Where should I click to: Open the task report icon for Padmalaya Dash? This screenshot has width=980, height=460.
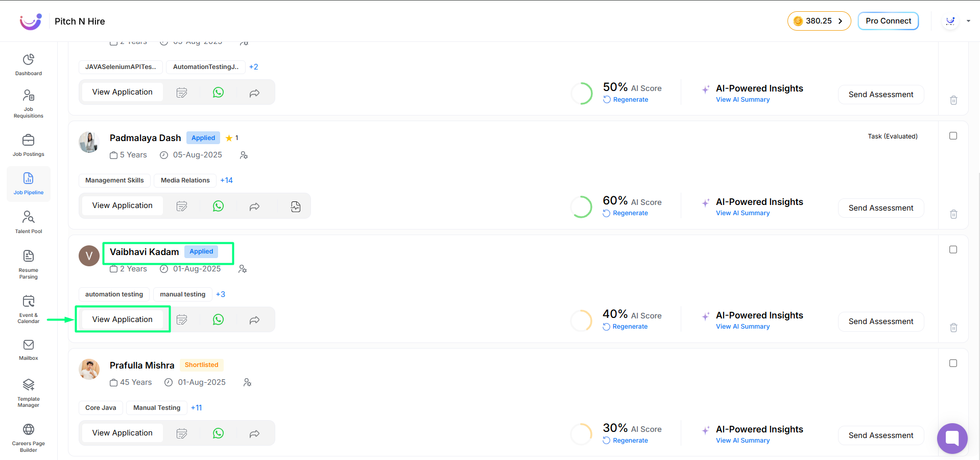pyautogui.click(x=296, y=206)
